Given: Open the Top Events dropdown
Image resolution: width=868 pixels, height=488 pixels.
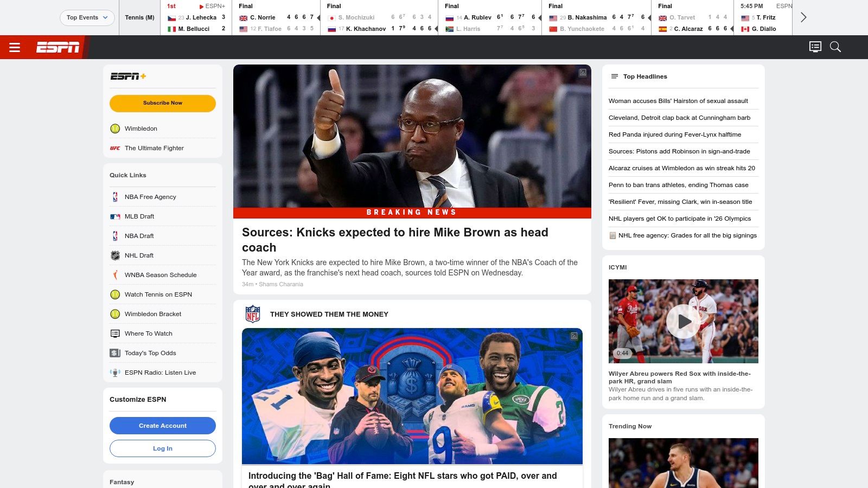Looking at the screenshot, I should click(x=87, y=17).
